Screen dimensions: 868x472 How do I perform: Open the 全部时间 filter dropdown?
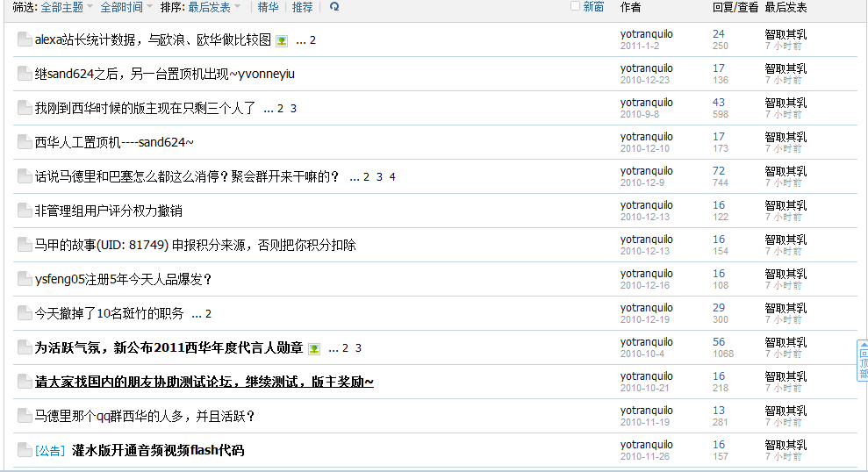(126, 7)
